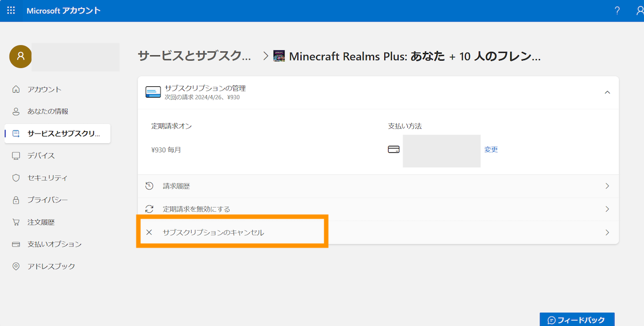Click the home icon beside アカウント
This screenshot has height=326, width=644.
(x=16, y=90)
